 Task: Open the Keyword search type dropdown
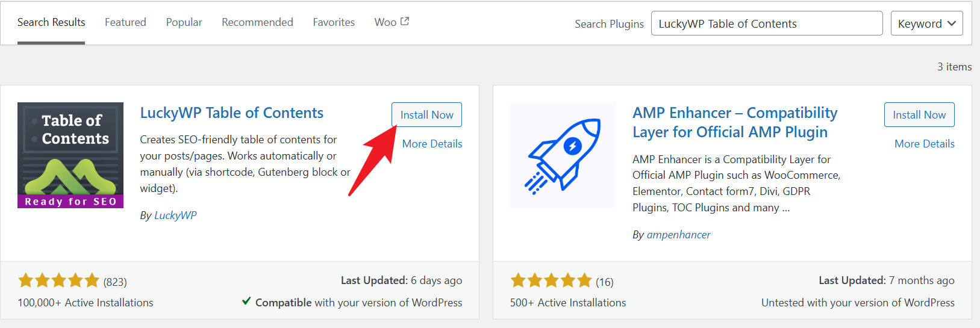point(926,23)
